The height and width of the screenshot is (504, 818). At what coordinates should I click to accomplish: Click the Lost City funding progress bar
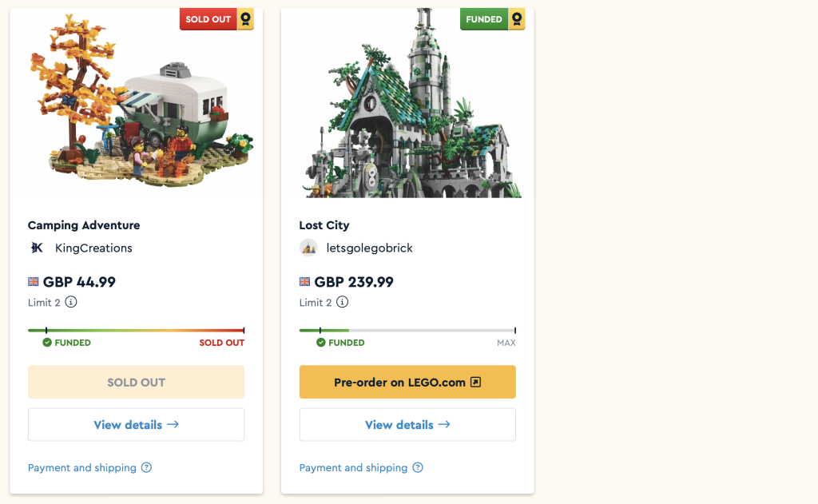407,330
